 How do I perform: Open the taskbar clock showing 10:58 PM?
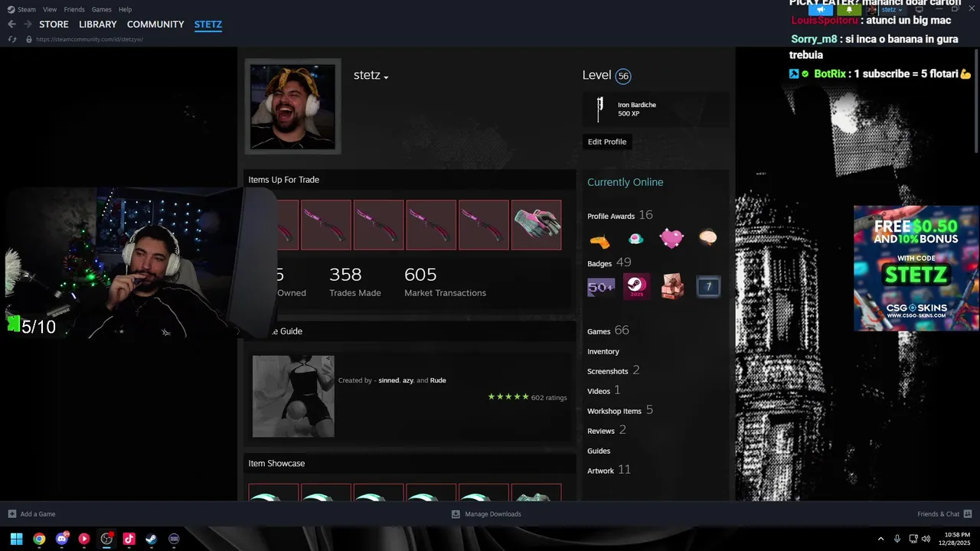click(x=956, y=539)
